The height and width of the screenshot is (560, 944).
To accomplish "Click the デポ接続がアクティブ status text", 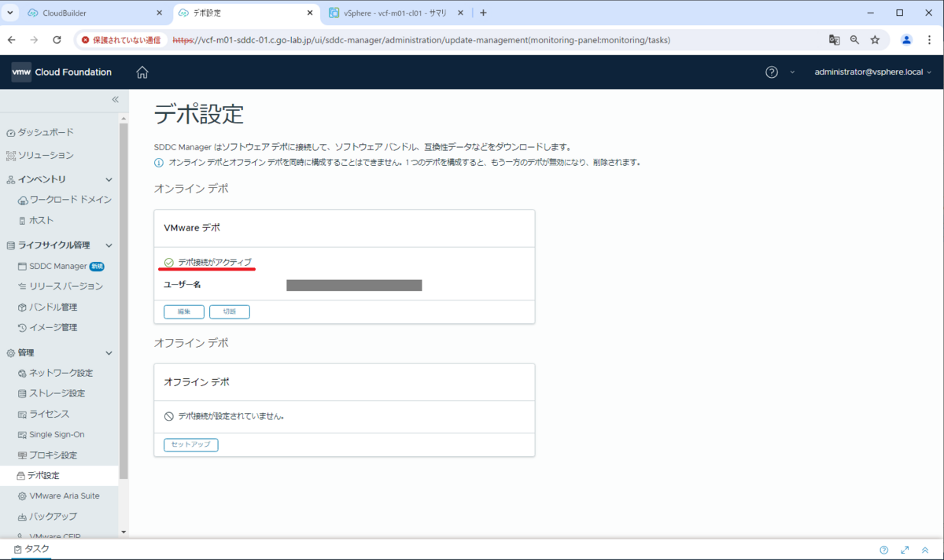I will [215, 262].
